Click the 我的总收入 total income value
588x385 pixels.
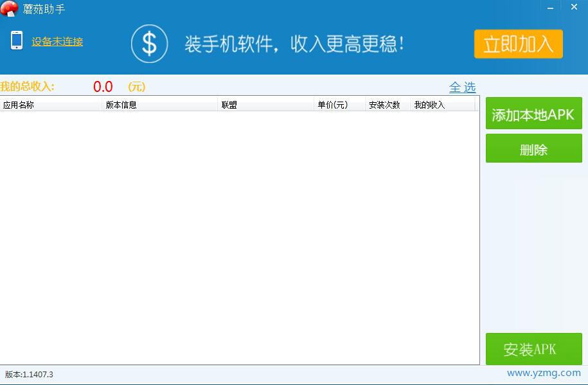103,86
